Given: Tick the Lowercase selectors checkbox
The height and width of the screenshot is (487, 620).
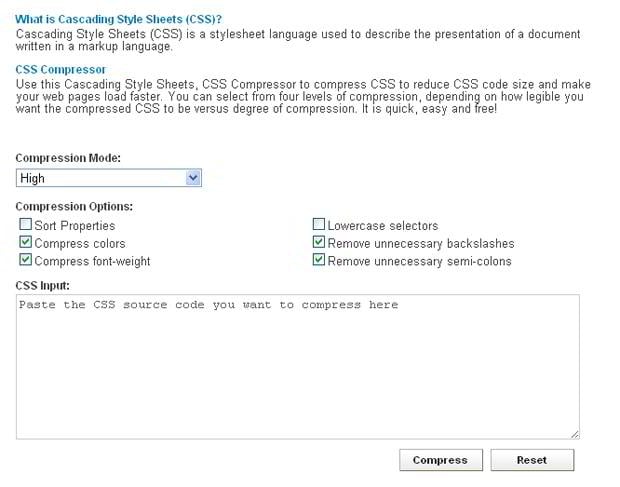Looking at the screenshot, I should click(x=319, y=225).
